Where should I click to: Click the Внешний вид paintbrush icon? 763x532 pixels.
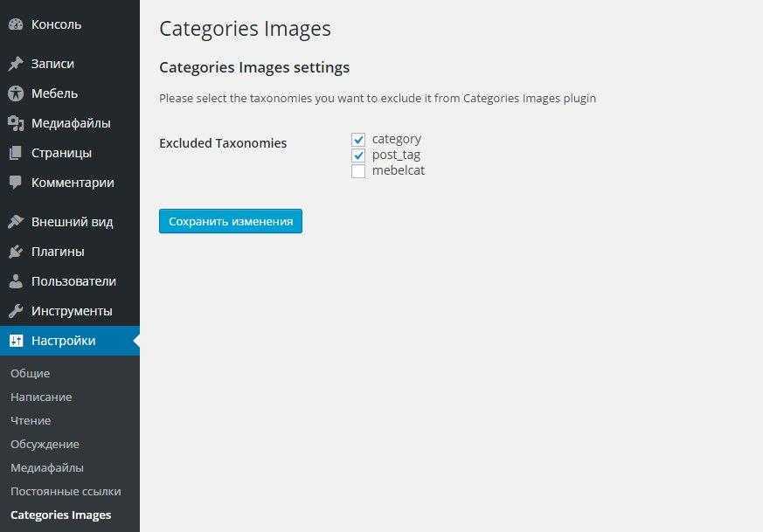pyautogui.click(x=16, y=222)
